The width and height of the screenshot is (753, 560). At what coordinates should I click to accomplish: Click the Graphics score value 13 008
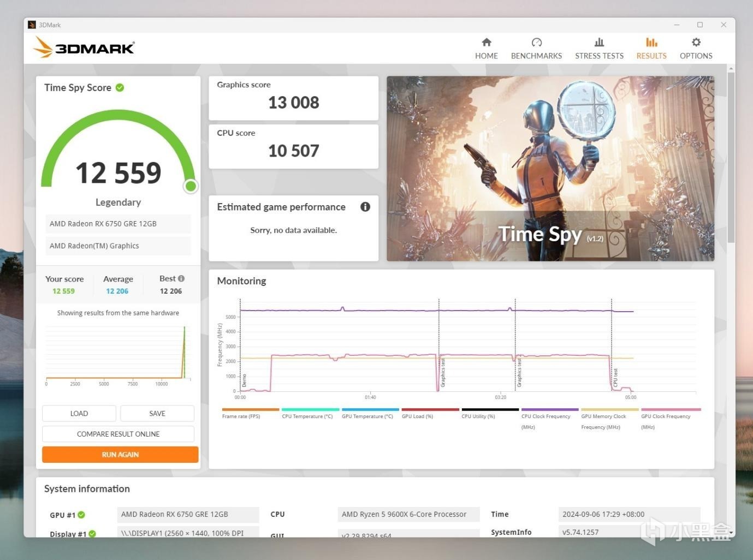293,103
